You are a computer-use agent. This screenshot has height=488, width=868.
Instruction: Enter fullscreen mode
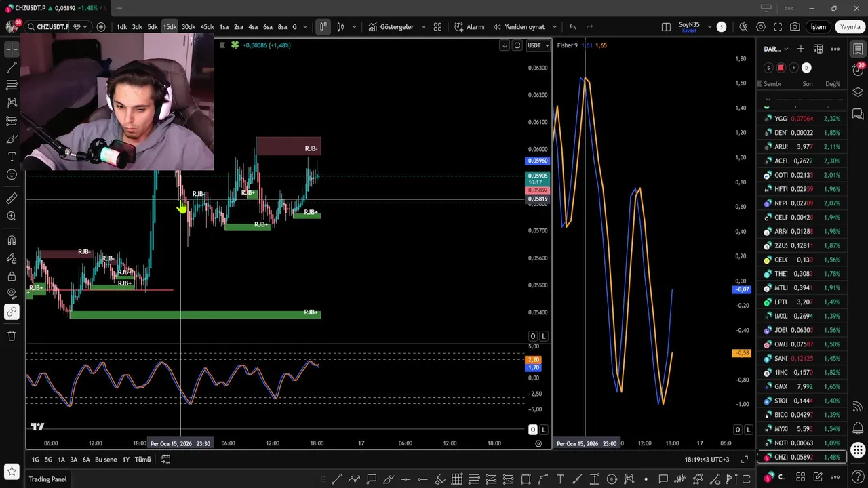point(778,27)
